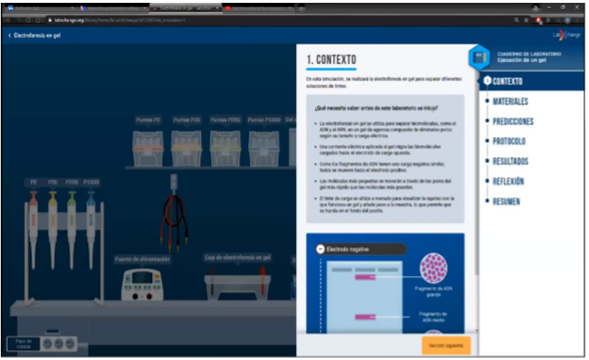This screenshot has height=360, width=589.
Task: Switch to the Resultados section
Action: (x=510, y=161)
